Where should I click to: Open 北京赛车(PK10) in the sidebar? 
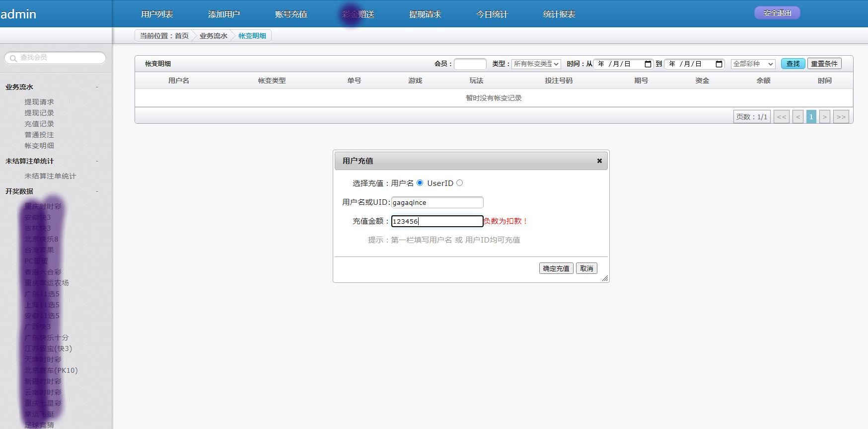[x=51, y=370]
